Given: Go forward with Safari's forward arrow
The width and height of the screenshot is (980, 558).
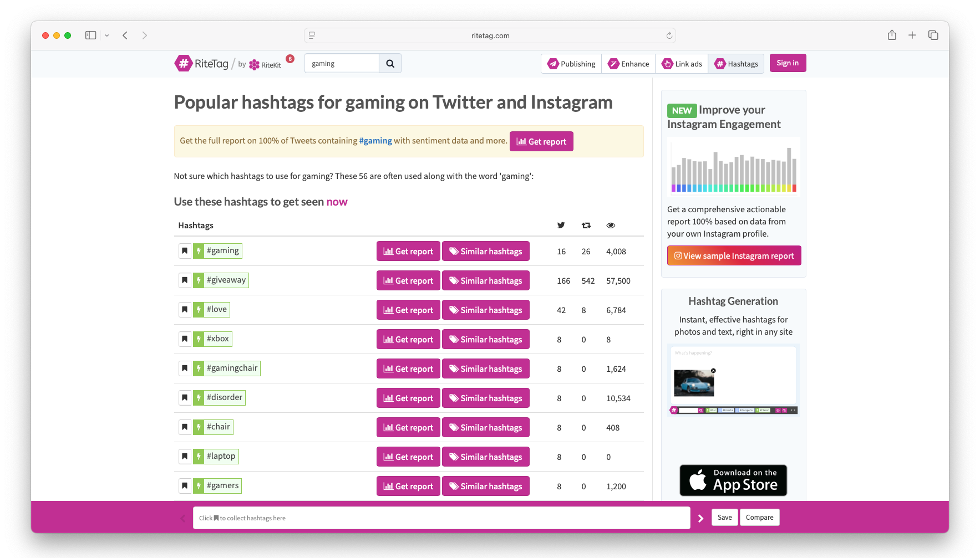Looking at the screenshot, I should click(145, 35).
